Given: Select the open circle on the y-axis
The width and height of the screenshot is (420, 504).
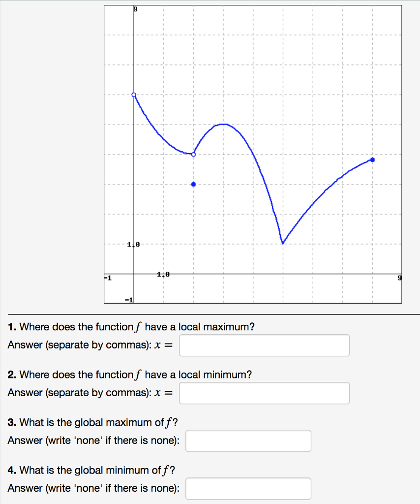Looking at the screenshot, I should [x=133, y=94].
